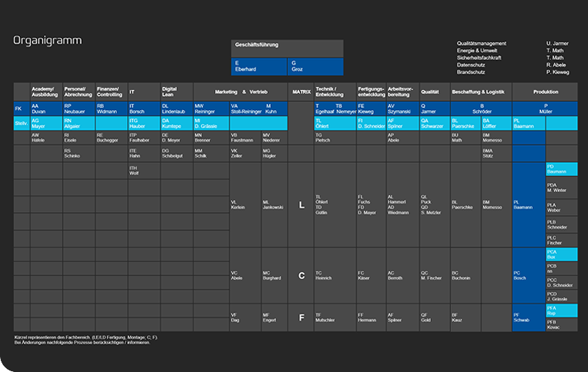This screenshot has height=372, width=588.
Task: Click the 'Sicherheitsfachkraft' entry
Action: click(x=479, y=58)
